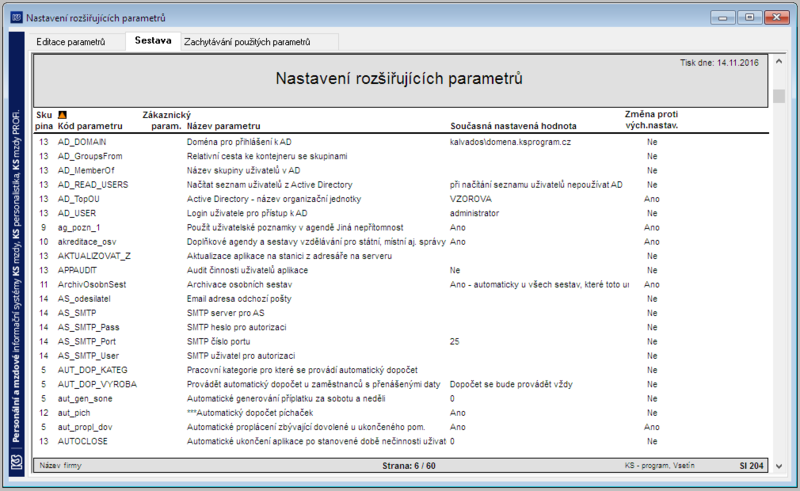Click Ano change flag in aut_propl_dov row
This screenshot has width=800, height=491.
(x=652, y=428)
